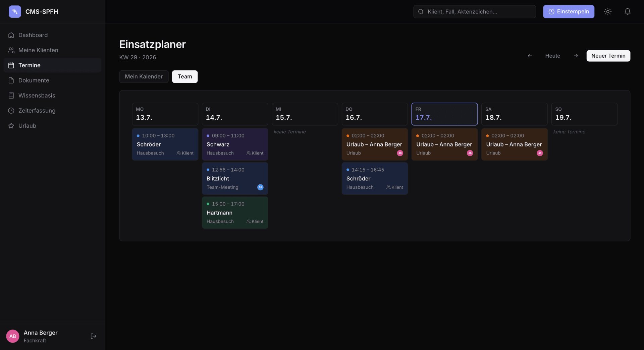Image resolution: width=644 pixels, height=350 pixels.
Task: Open Monday's Schröder 10:00 appointment
Action: click(x=165, y=144)
